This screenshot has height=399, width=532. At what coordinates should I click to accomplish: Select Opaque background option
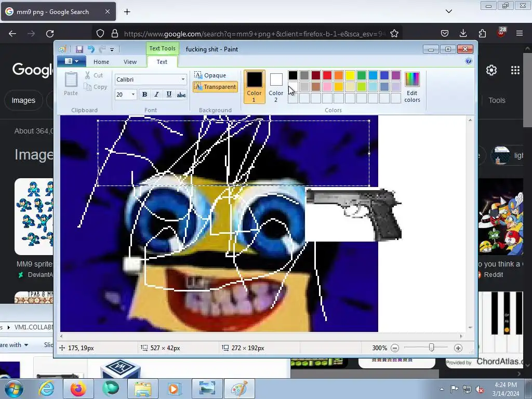click(210, 75)
